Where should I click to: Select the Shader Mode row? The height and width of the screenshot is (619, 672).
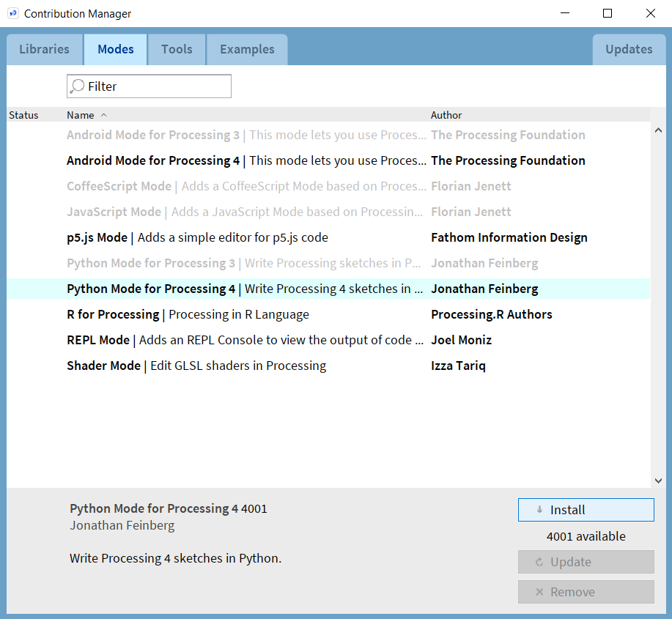(328, 366)
